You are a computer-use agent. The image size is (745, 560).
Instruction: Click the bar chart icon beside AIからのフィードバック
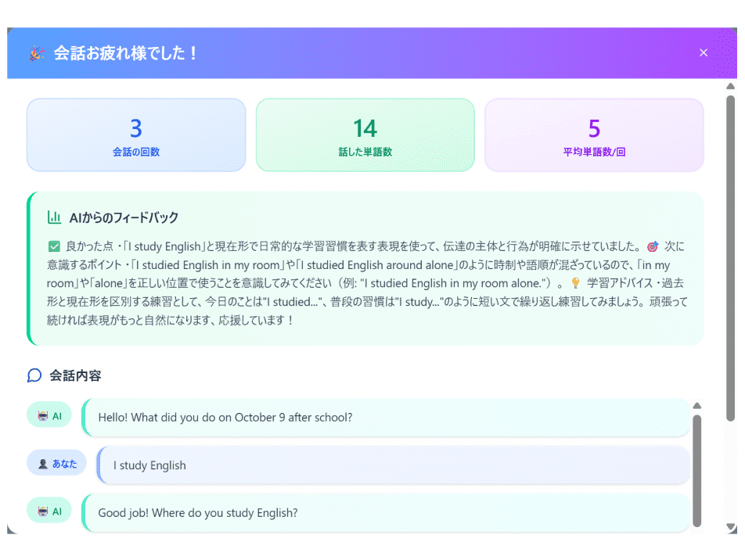point(54,217)
